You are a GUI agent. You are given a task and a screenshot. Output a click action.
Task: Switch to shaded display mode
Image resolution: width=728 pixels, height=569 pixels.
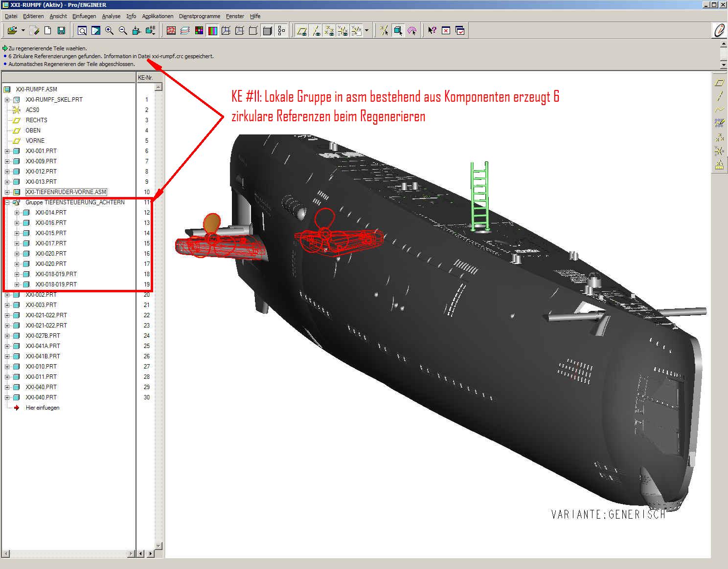[x=267, y=31]
